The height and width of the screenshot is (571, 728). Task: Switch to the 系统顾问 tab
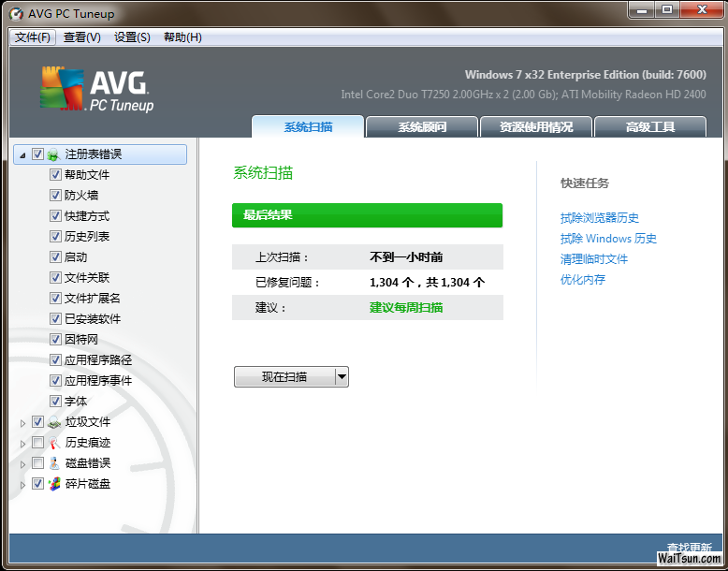click(x=421, y=127)
